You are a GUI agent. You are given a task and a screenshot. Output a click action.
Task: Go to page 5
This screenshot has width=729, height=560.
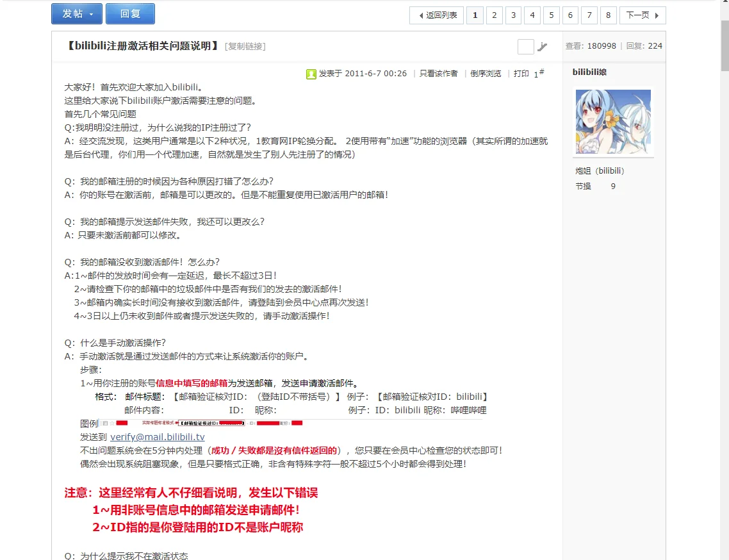click(x=552, y=15)
